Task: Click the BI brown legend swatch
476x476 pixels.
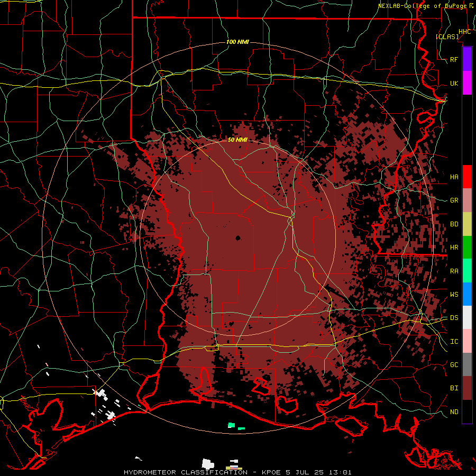Action: (x=467, y=388)
